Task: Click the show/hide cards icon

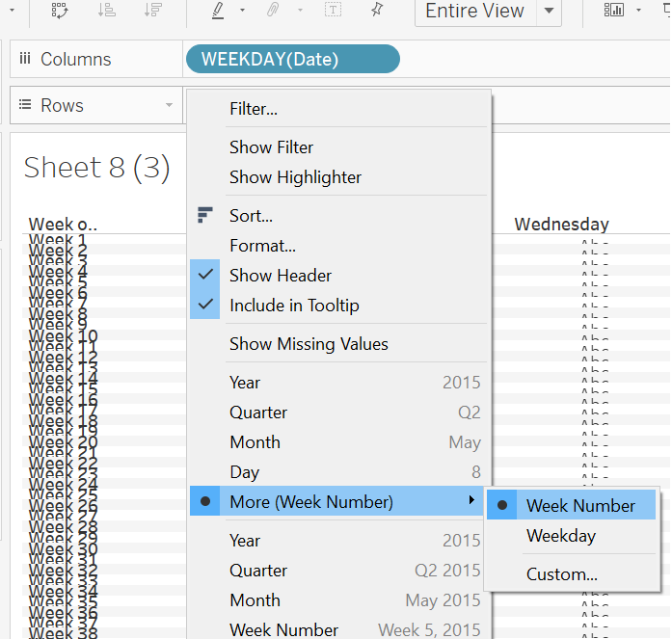Action: pyautogui.click(x=613, y=10)
